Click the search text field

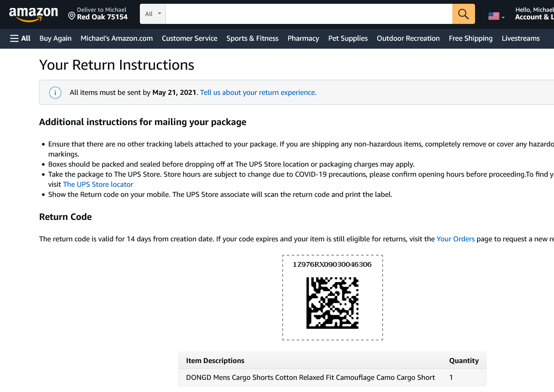pos(309,14)
